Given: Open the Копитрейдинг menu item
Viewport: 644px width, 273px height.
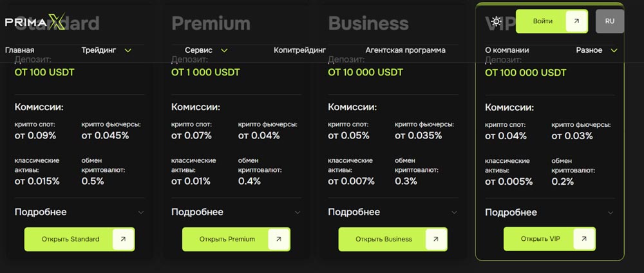Looking at the screenshot, I should click(299, 50).
